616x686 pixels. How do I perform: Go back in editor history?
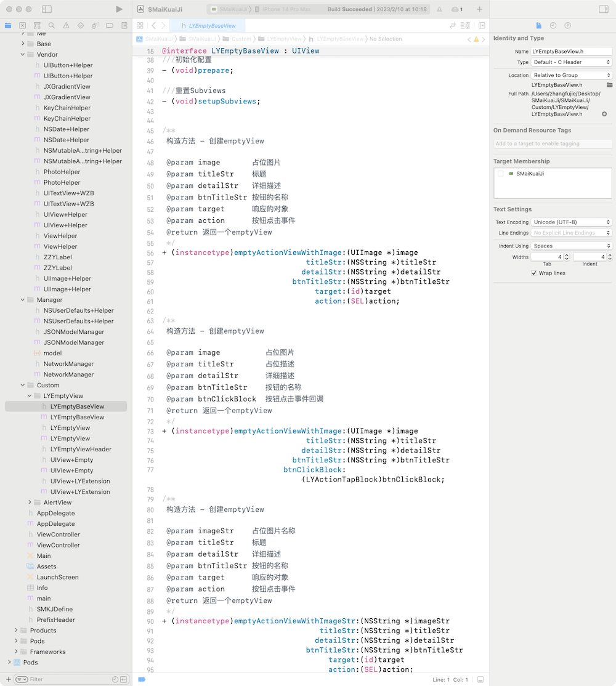(x=153, y=26)
